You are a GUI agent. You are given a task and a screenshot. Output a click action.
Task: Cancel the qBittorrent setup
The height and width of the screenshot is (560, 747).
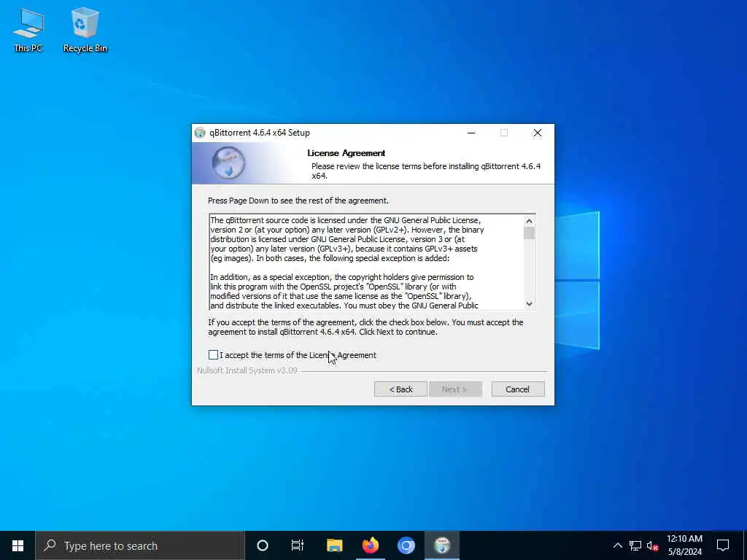click(517, 389)
